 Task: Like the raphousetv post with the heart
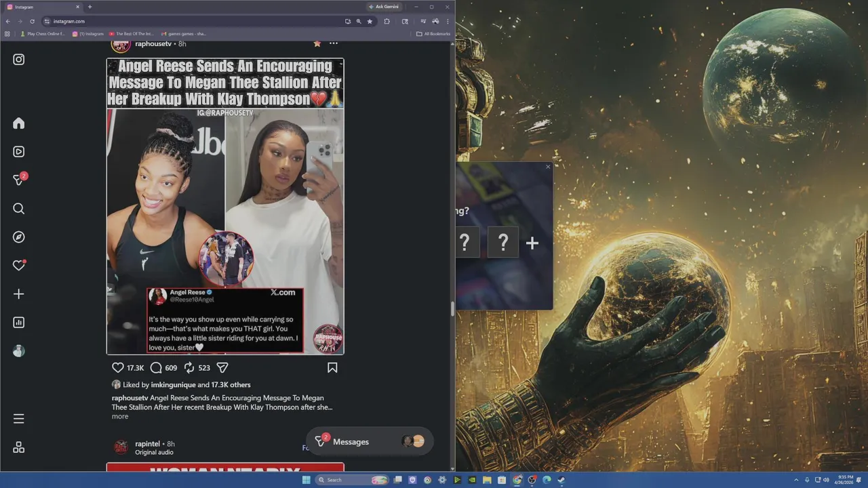click(x=118, y=367)
